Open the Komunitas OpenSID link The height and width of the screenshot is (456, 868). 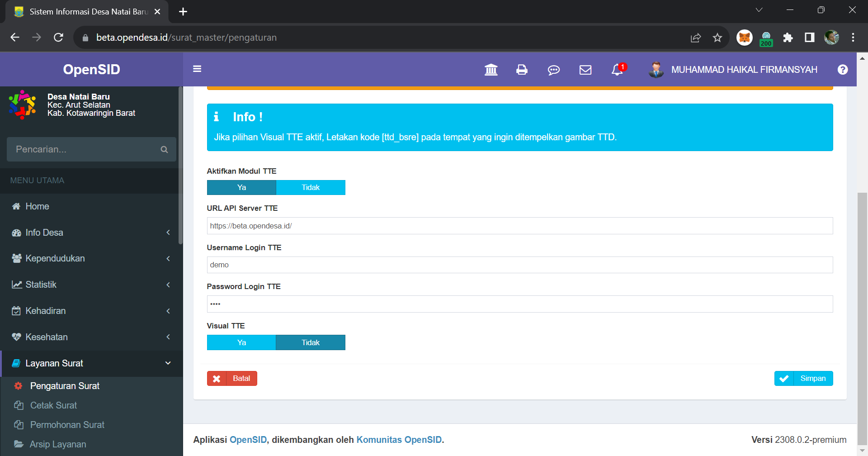399,439
